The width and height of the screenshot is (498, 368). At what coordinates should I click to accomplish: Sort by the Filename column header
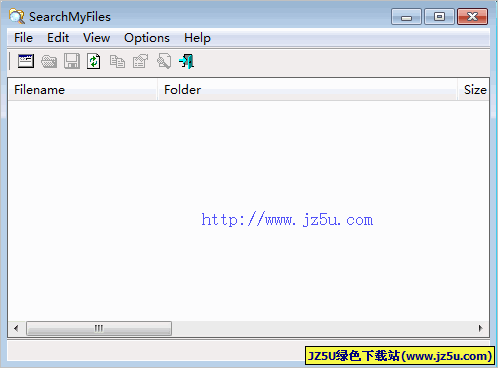[82, 89]
